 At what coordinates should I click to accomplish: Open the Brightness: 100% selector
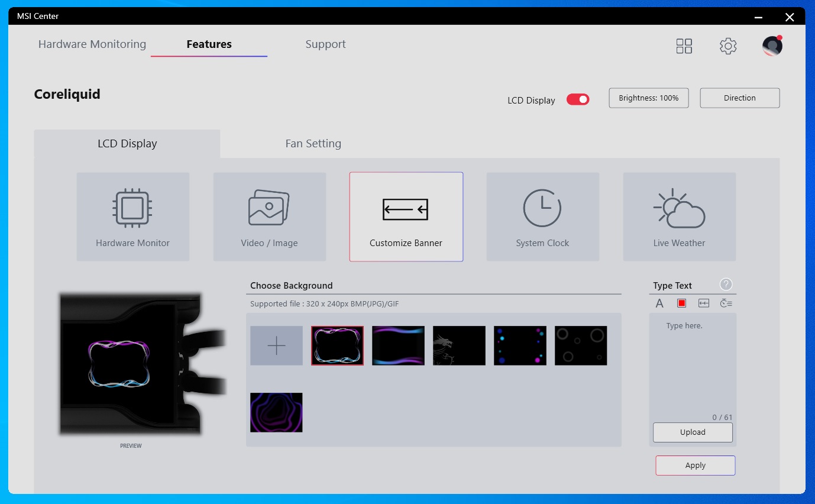pos(648,98)
